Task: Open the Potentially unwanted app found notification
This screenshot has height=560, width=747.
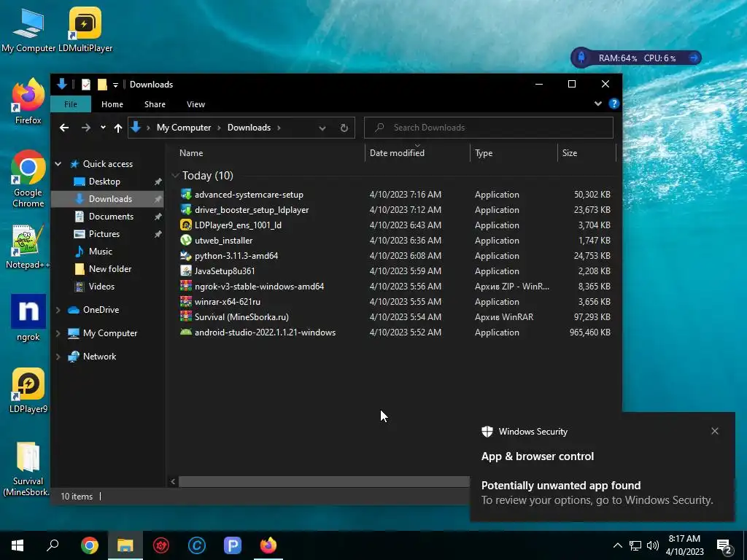Action: (602, 467)
